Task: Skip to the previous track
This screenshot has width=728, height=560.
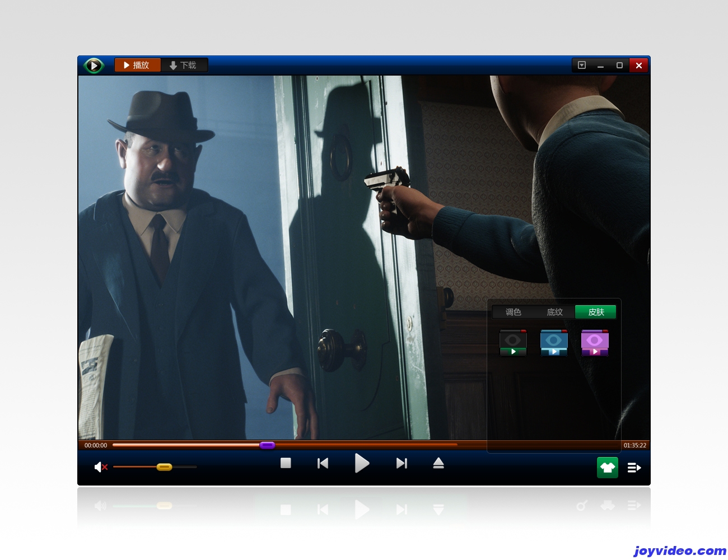Action: (x=323, y=463)
